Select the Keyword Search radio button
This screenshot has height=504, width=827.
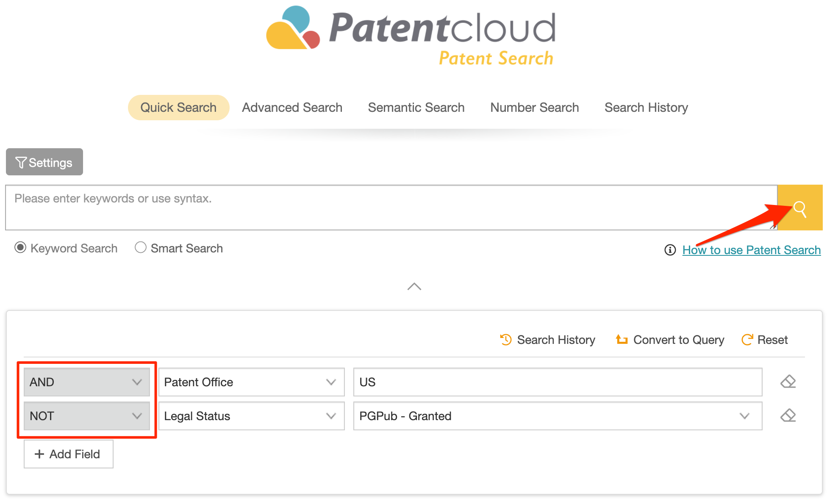(x=20, y=247)
